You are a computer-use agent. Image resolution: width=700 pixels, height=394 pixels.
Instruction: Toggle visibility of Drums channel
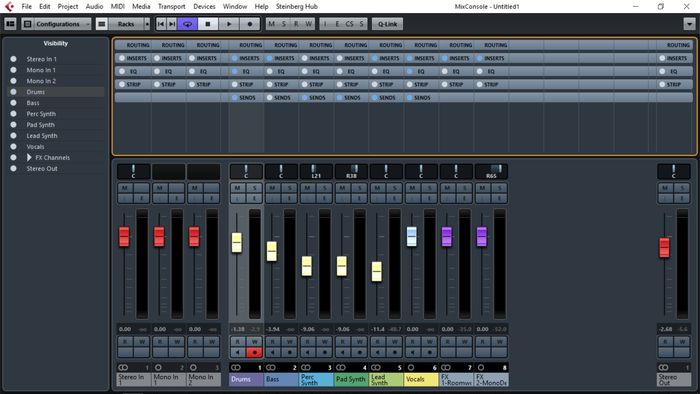(13, 92)
